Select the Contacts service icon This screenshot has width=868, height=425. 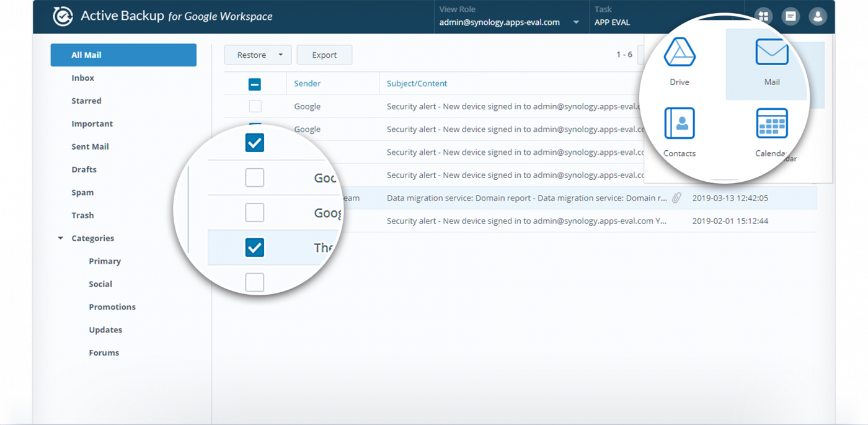click(680, 123)
